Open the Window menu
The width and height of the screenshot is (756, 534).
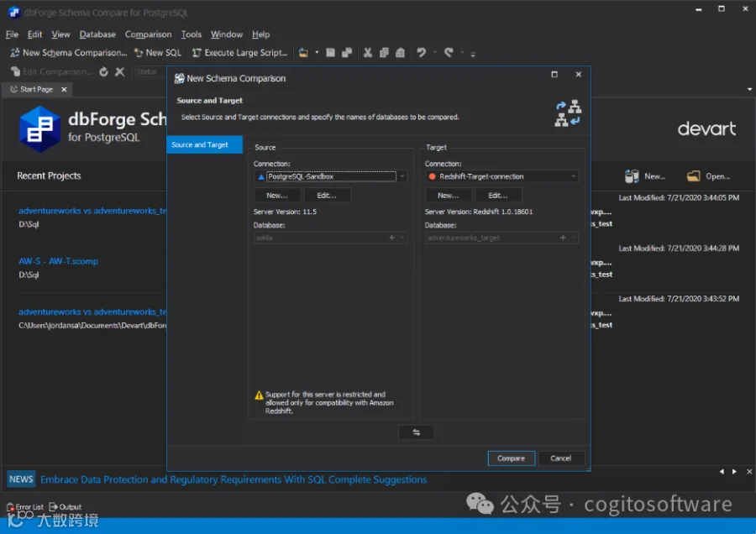point(227,34)
